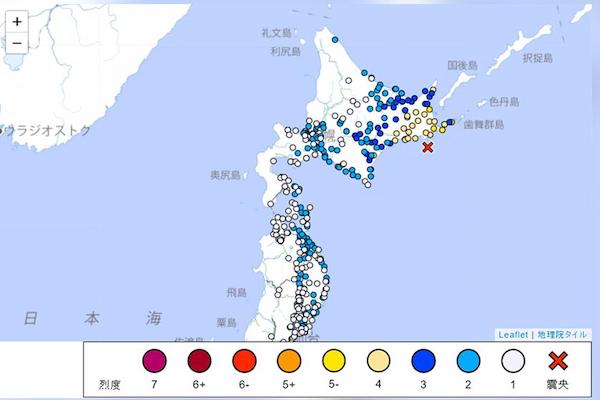Click the 国後島 island label
Image resolution: width=600 pixels, height=400 pixels.
click(462, 65)
